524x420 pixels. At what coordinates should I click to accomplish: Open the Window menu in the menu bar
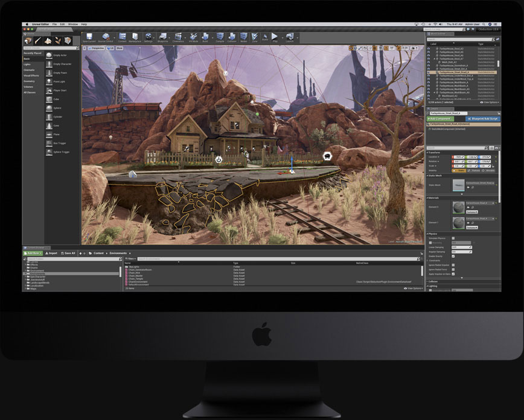point(73,24)
